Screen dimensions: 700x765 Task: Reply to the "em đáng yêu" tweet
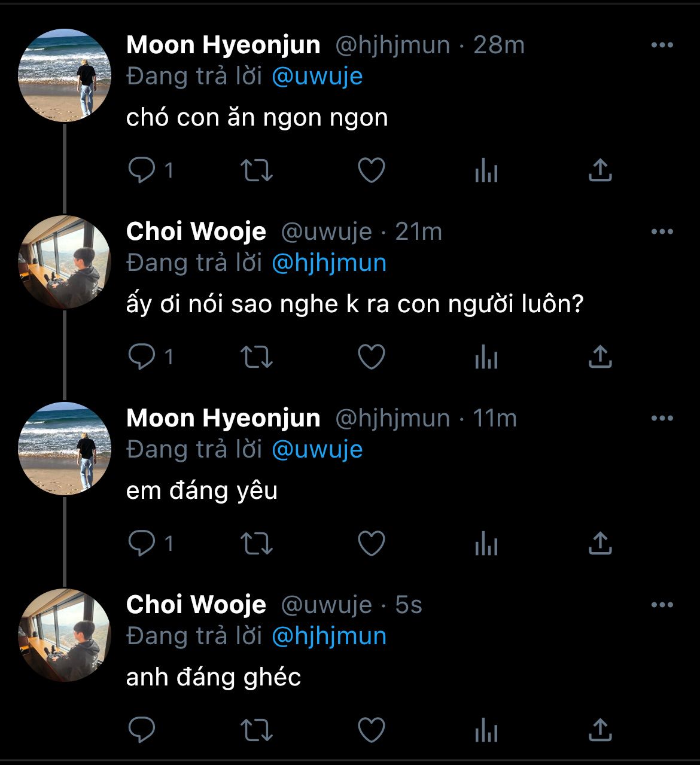[142, 544]
